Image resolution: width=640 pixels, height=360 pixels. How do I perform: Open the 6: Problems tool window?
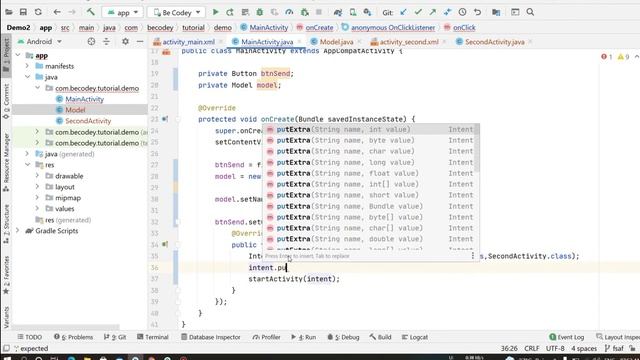[73, 337]
